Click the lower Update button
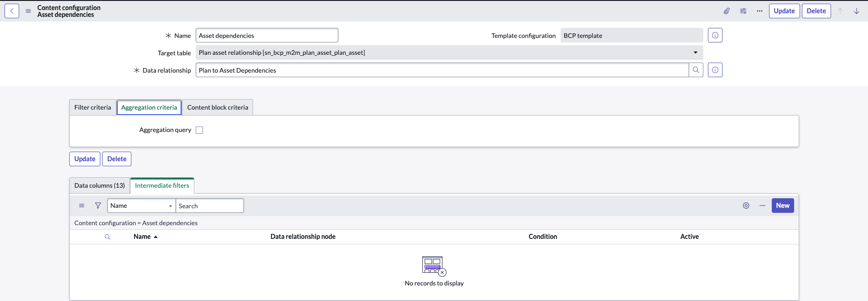Viewport: 868px width, 301px height. [85, 159]
